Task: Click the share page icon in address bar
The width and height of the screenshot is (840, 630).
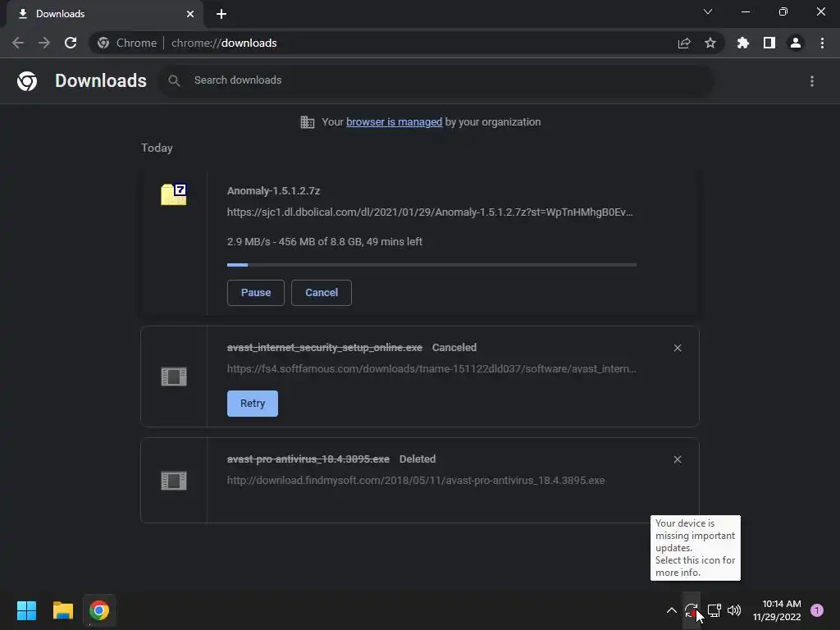Action: 684,43
